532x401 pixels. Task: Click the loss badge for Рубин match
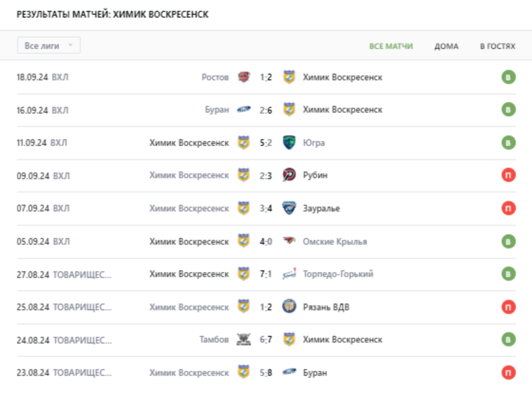pyautogui.click(x=508, y=175)
